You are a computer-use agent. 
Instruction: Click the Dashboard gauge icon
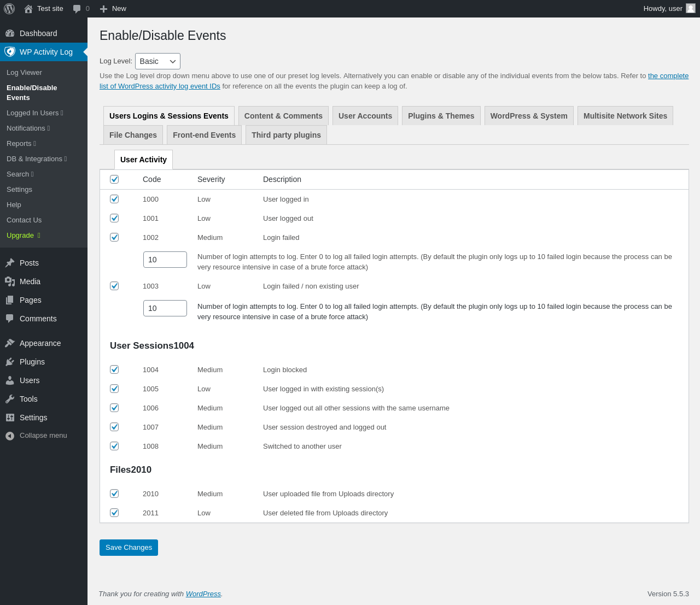coord(10,33)
